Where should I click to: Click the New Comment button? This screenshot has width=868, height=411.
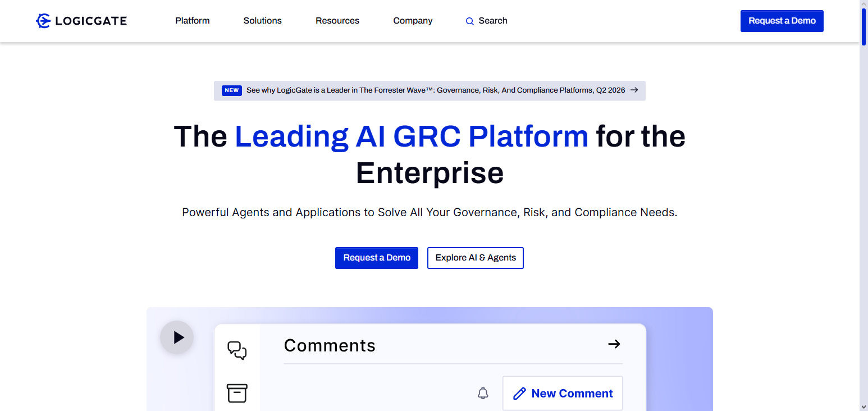pyautogui.click(x=563, y=393)
